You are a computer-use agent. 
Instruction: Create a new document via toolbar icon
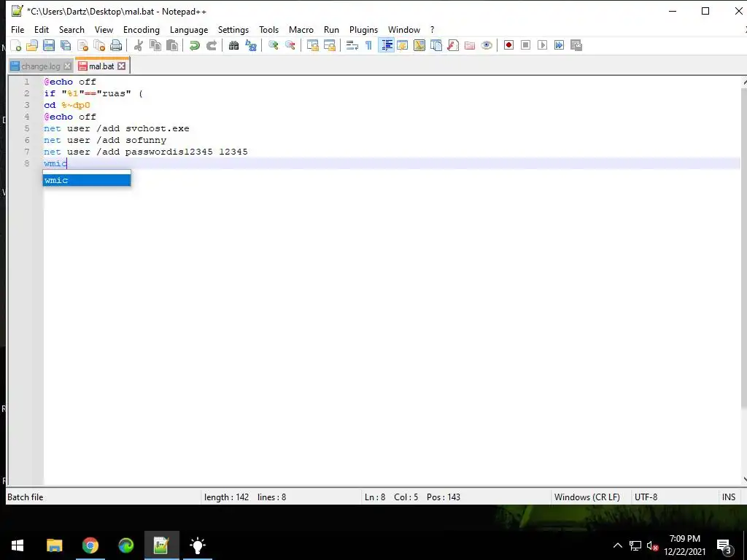[16, 45]
